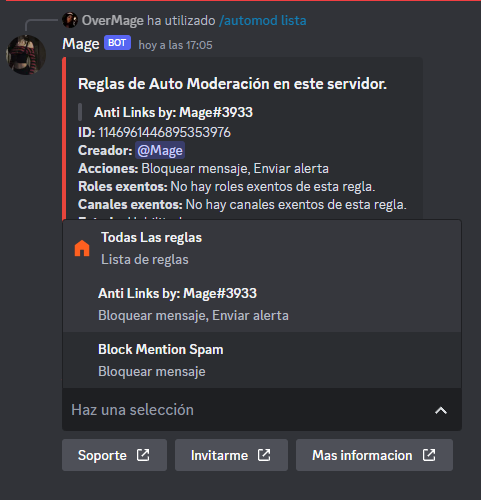Pick Block Mention Spam rule option
The image size is (481, 500).
pos(262,360)
